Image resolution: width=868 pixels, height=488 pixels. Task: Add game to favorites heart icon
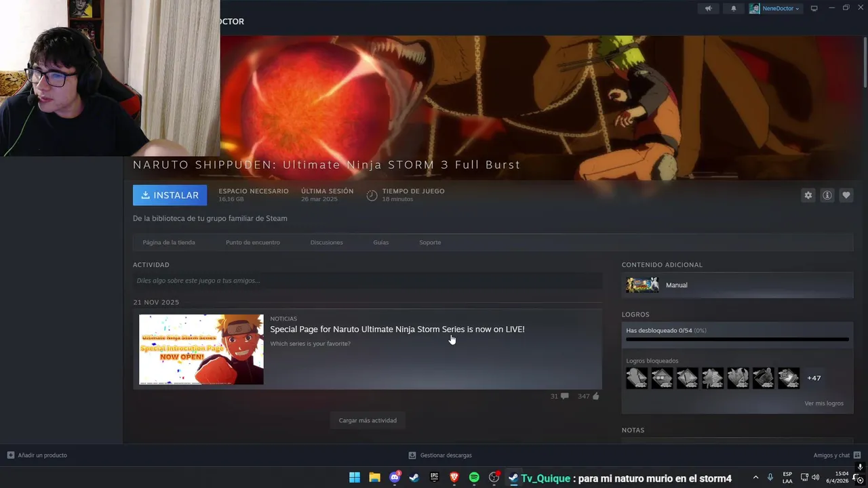846,195
